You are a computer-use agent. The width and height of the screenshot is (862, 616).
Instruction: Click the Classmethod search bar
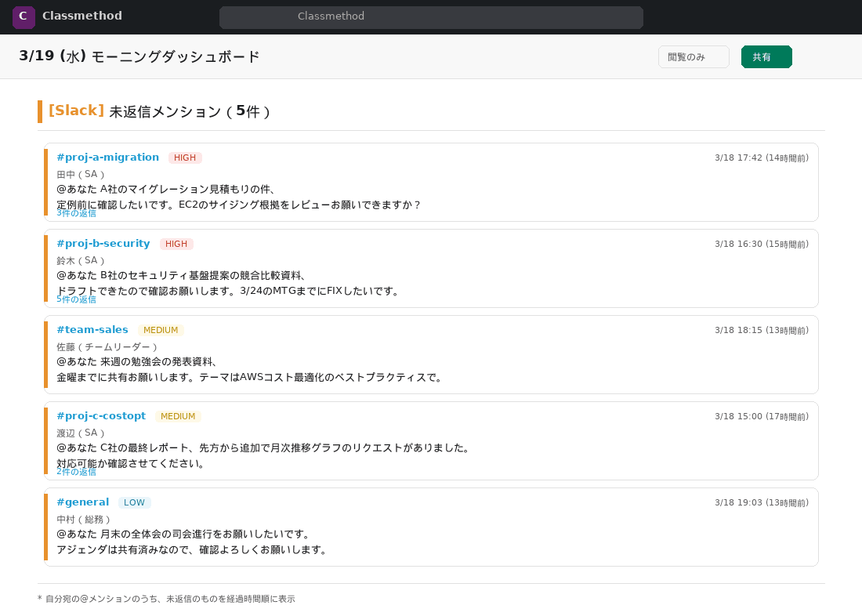tap(431, 17)
